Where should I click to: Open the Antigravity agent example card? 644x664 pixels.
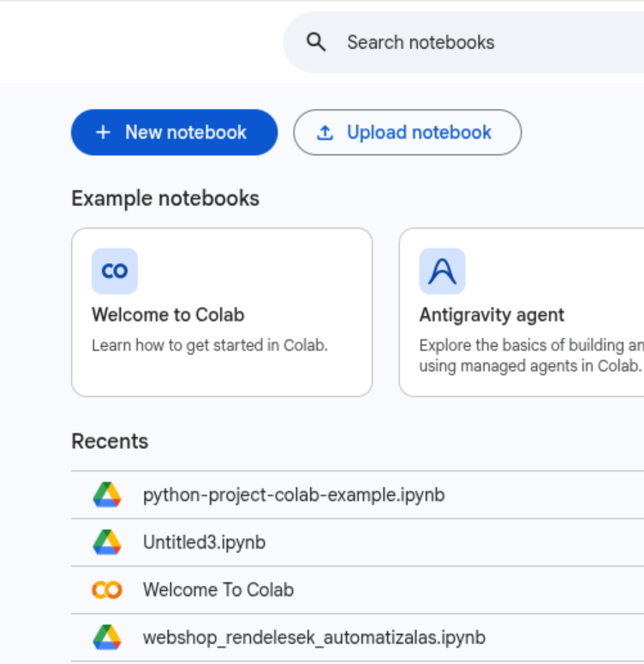pos(522,313)
